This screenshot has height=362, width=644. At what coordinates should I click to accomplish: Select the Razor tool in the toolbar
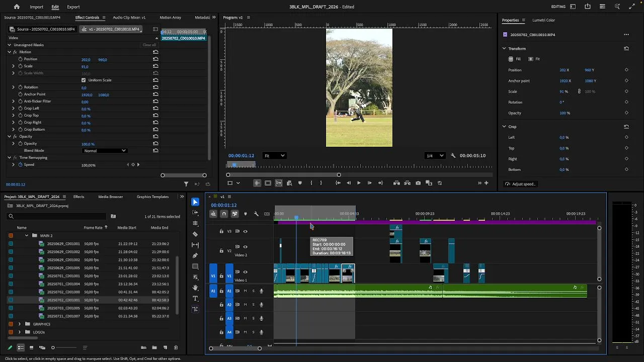(195, 234)
